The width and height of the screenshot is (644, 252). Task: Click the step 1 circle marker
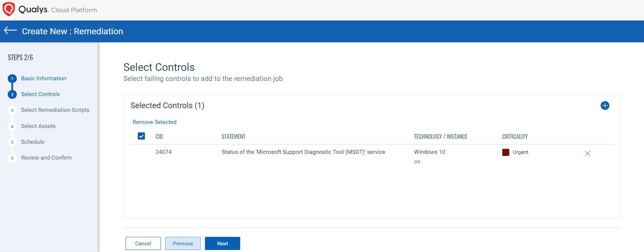click(x=12, y=79)
